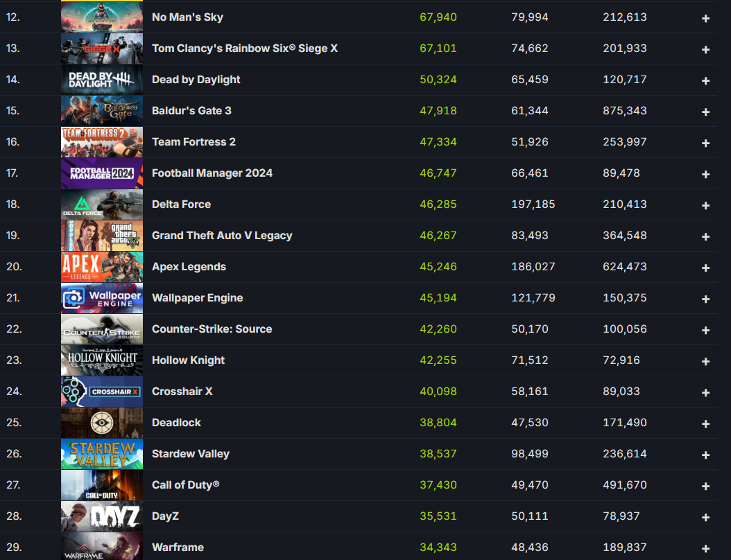The width and height of the screenshot is (731, 560).
Task: Click plus icon beside Baldur's Gate 3
Action: click(x=706, y=112)
